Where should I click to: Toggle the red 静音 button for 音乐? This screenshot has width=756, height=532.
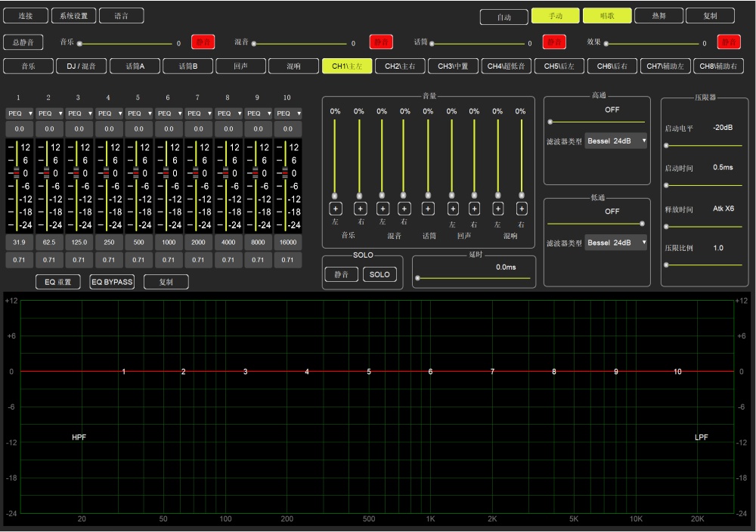point(203,42)
